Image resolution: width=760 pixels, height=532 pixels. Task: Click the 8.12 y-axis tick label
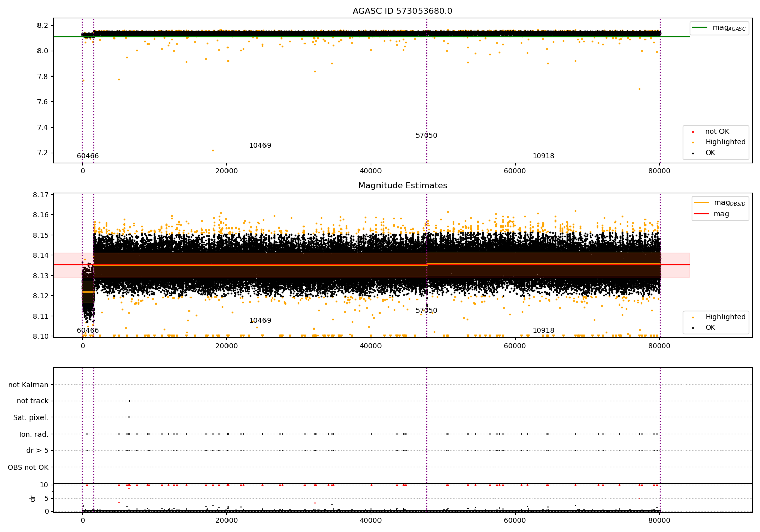click(41, 296)
